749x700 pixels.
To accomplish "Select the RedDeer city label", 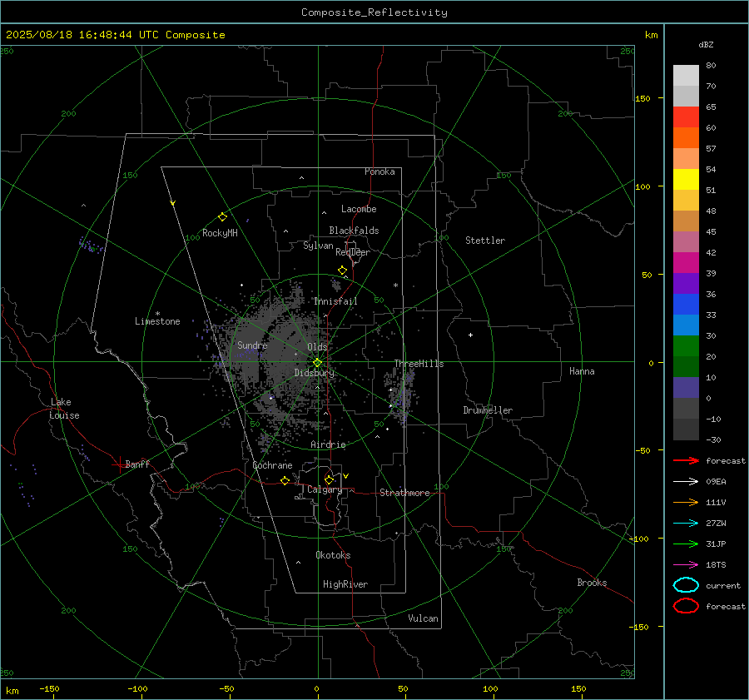I will pyautogui.click(x=353, y=252).
